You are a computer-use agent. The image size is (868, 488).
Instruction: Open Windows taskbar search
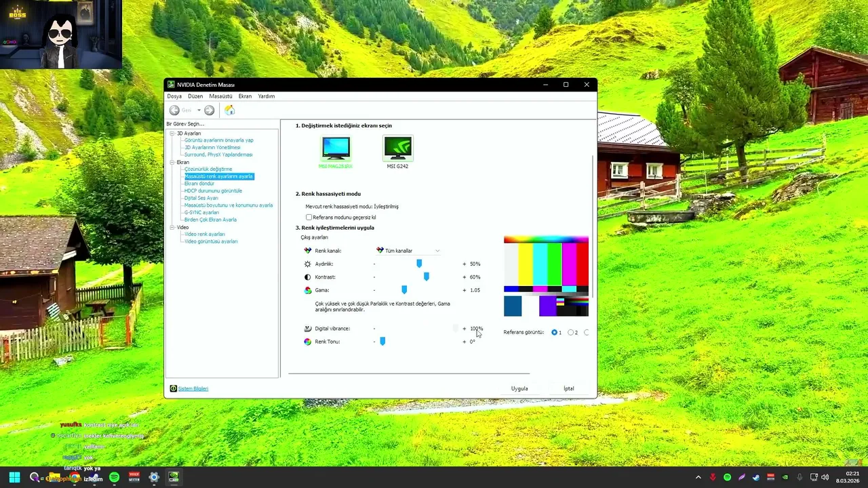pyautogui.click(x=35, y=477)
